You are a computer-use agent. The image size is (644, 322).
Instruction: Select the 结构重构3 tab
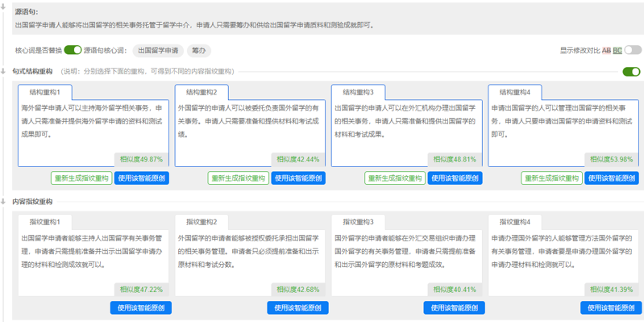pos(359,92)
